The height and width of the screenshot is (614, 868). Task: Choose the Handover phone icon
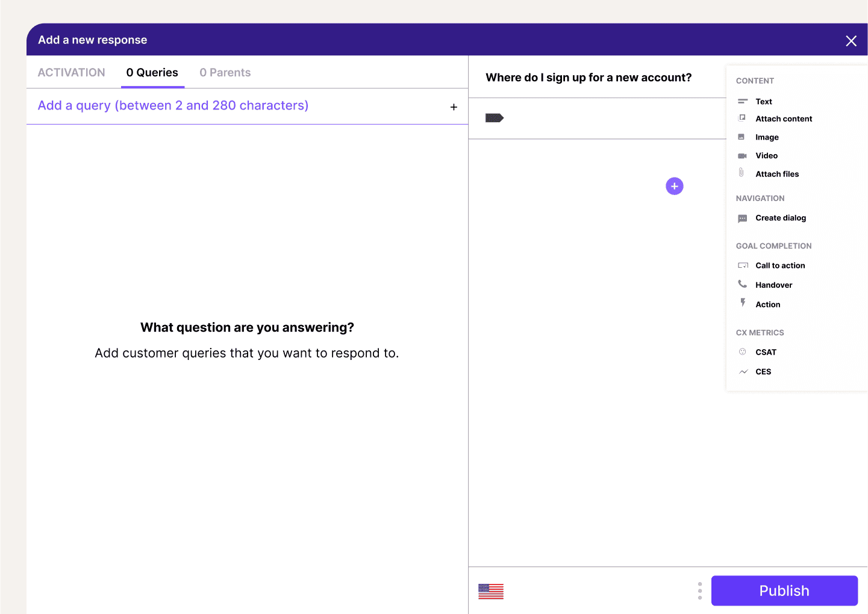pos(743,284)
